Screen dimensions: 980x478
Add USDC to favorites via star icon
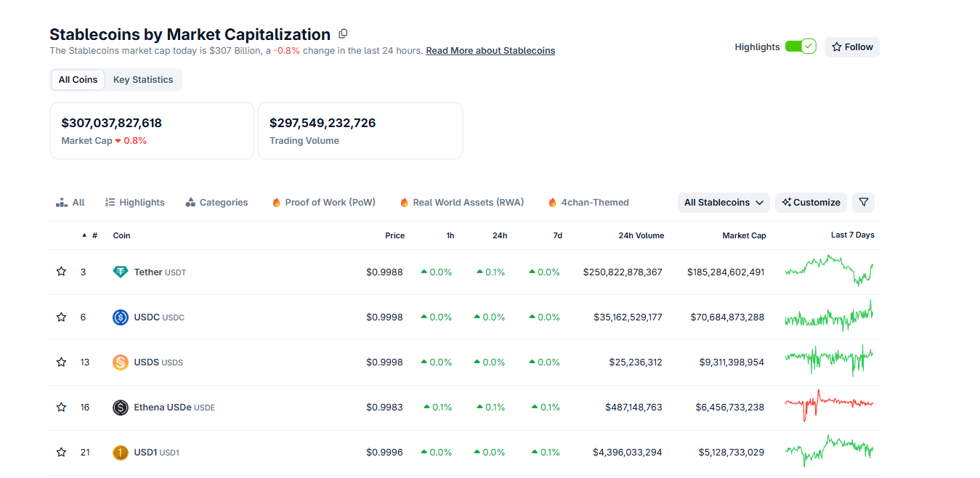(61, 317)
